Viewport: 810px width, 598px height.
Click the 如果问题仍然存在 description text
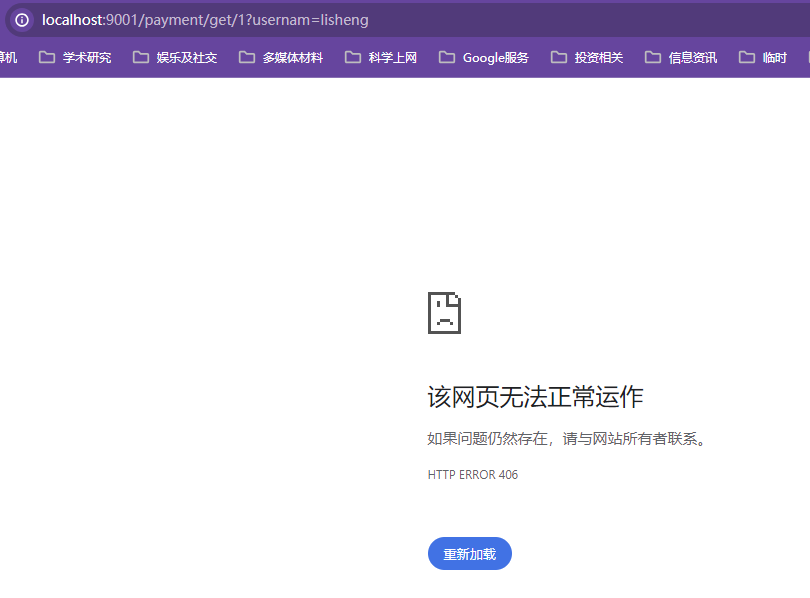[x=567, y=439]
